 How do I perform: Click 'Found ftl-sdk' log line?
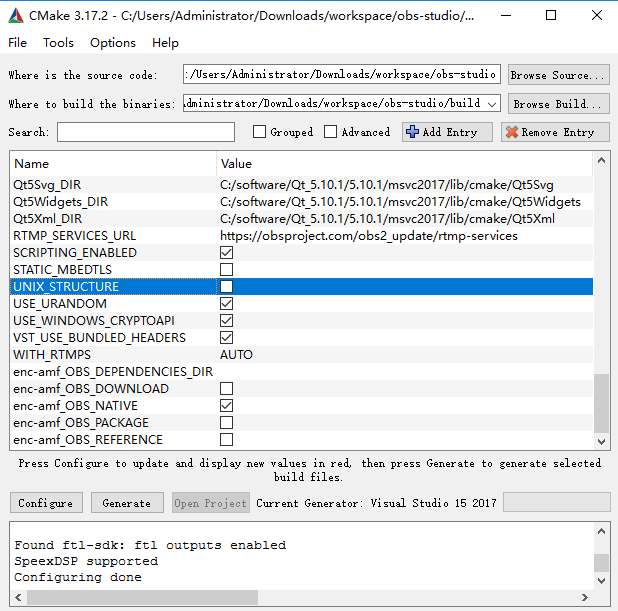coord(150,545)
